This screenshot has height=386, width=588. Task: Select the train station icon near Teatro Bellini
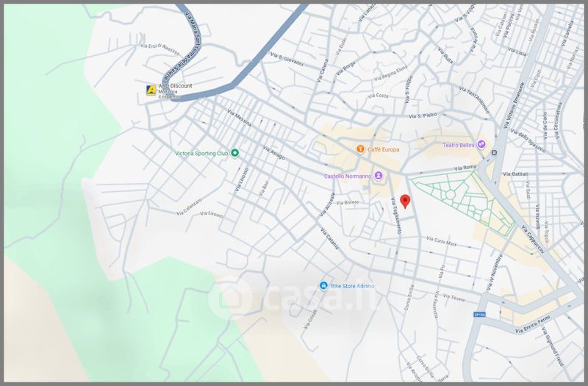coord(494,153)
